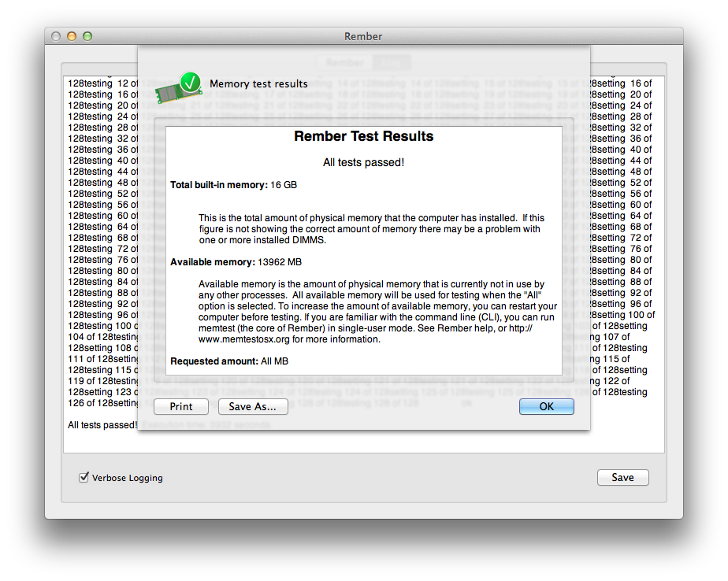The image size is (728, 581).
Task: Open the Save As... dialog
Action: [253, 406]
